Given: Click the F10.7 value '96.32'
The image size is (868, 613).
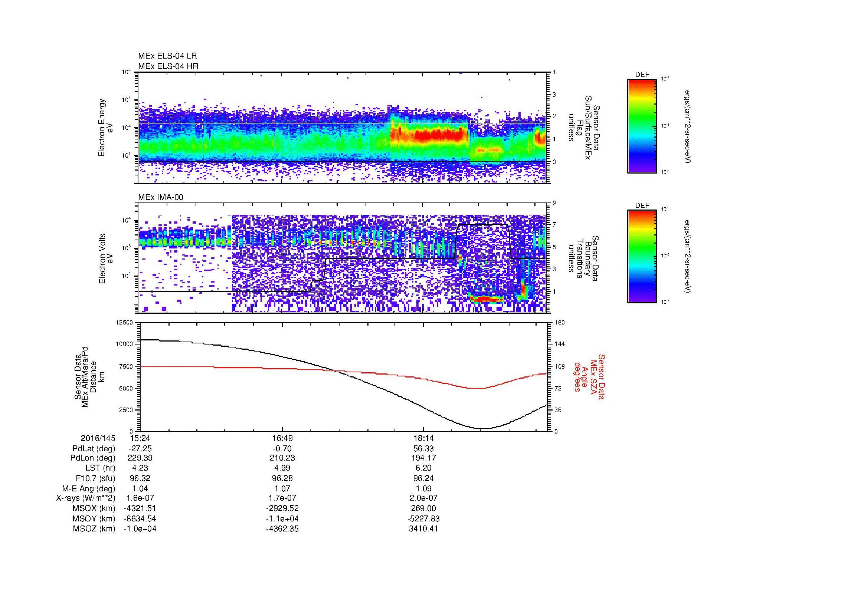Looking at the screenshot, I should (140, 478).
